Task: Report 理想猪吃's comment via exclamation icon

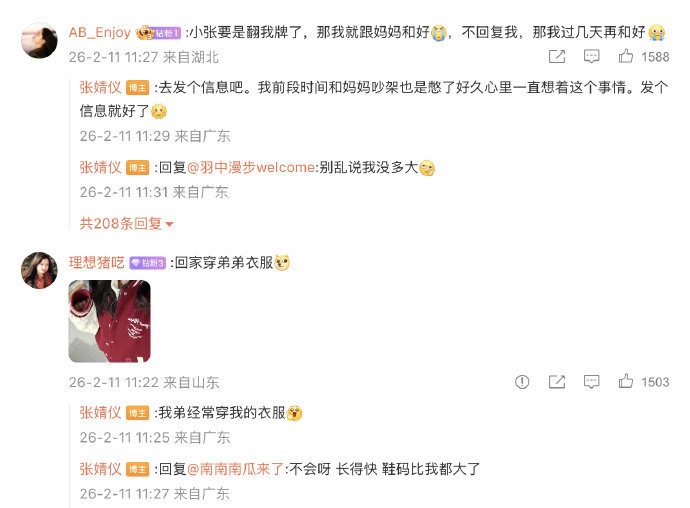Action: pos(522,382)
